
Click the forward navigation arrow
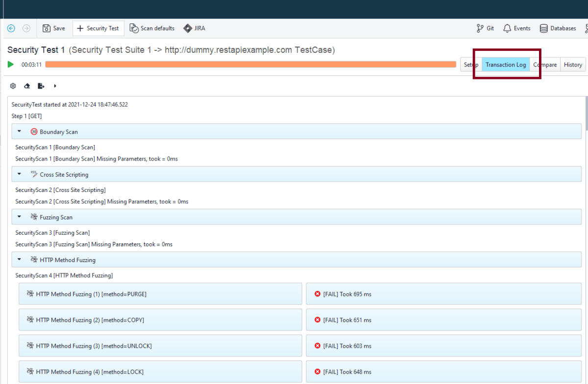[x=26, y=28]
